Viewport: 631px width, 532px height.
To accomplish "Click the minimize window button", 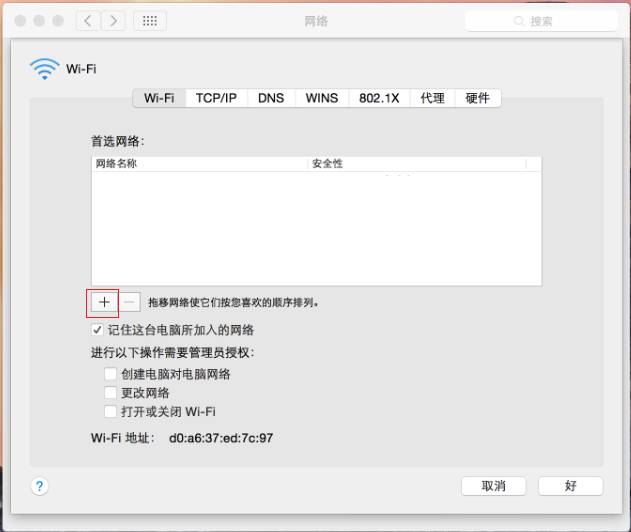I will click(39, 21).
